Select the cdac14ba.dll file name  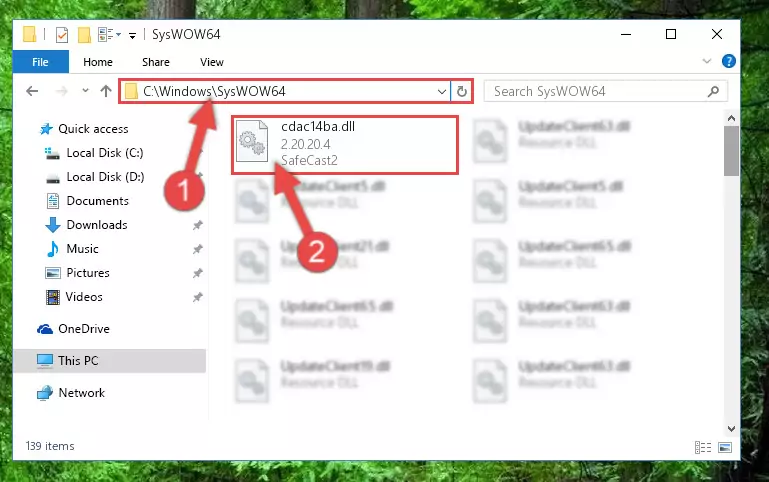(318, 127)
